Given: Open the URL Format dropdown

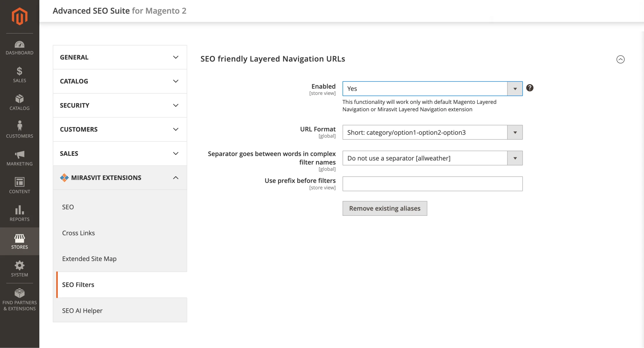Looking at the screenshot, I should (432, 132).
